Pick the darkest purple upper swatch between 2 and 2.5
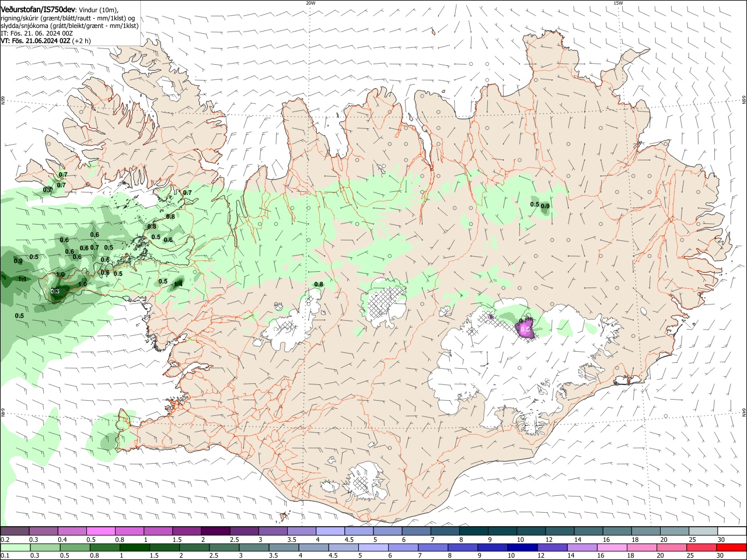The width and height of the screenshot is (747, 560). [215, 531]
